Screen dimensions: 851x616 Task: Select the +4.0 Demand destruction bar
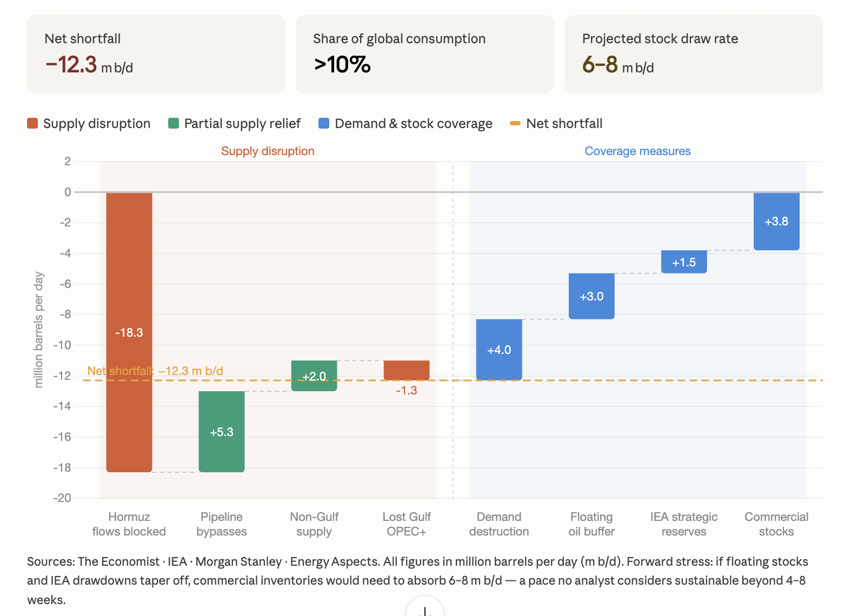pos(499,350)
